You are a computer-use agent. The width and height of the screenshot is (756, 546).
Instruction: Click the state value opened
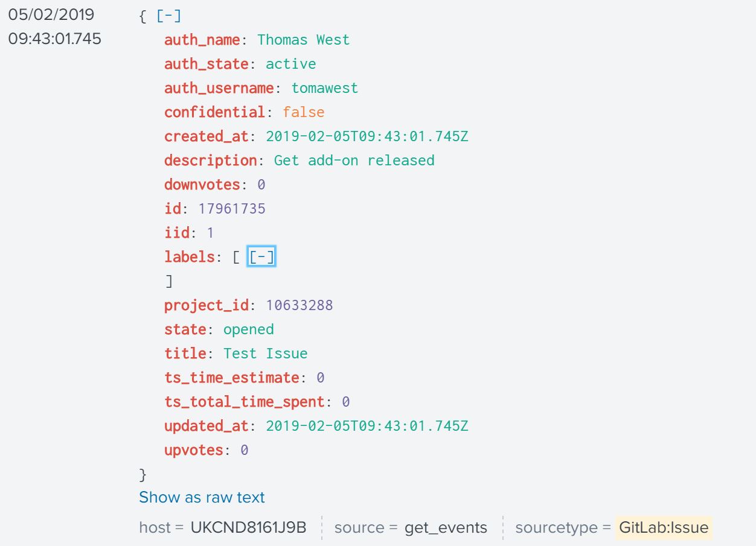248,329
